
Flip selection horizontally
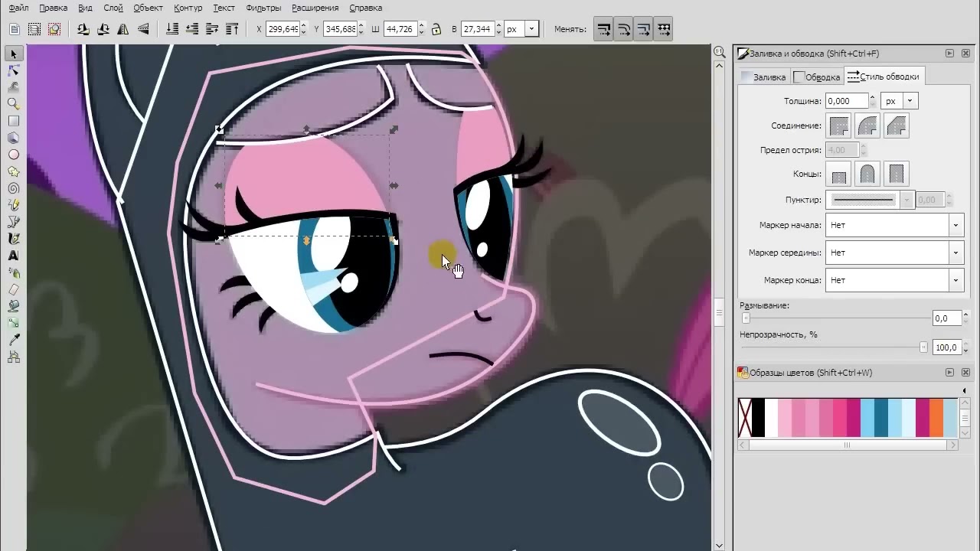122,29
